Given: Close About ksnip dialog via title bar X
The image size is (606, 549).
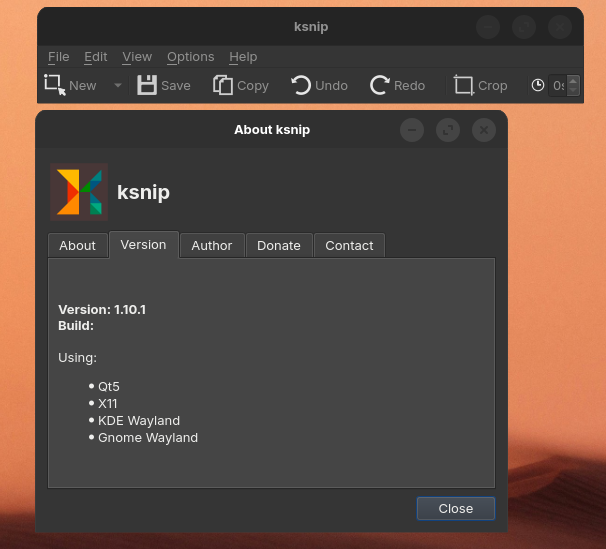Looking at the screenshot, I should pyautogui.click(x=484, y=130).
